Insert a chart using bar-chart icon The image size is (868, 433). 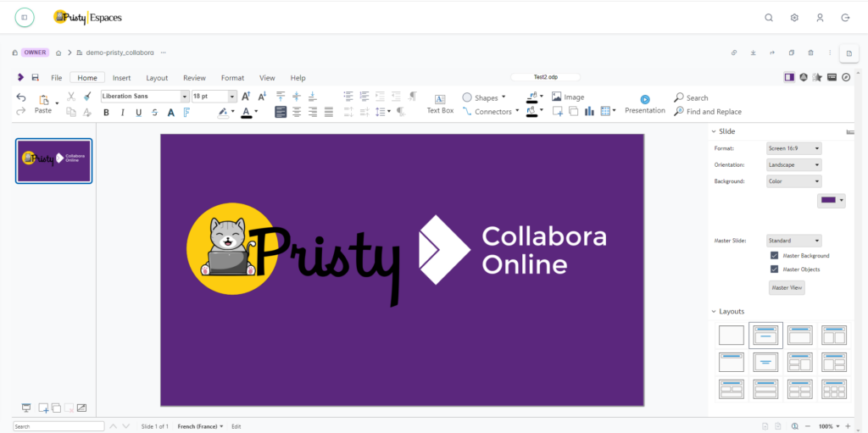coord(589,111)
